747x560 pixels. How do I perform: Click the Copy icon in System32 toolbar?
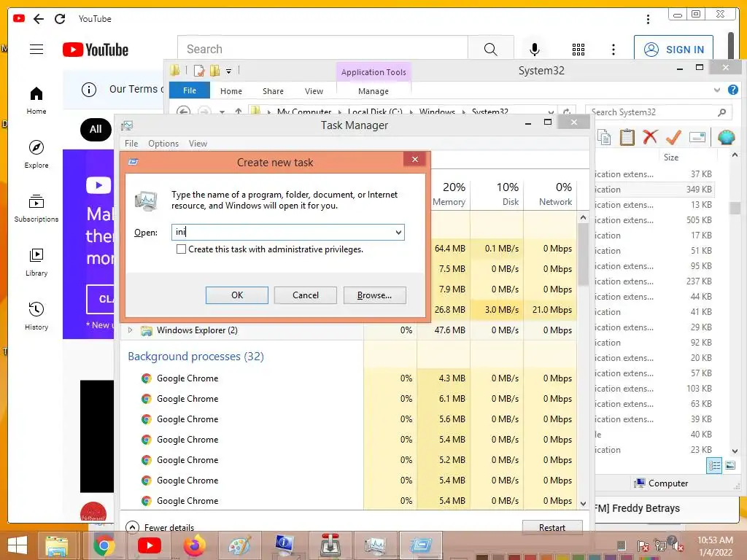(604, 137)
